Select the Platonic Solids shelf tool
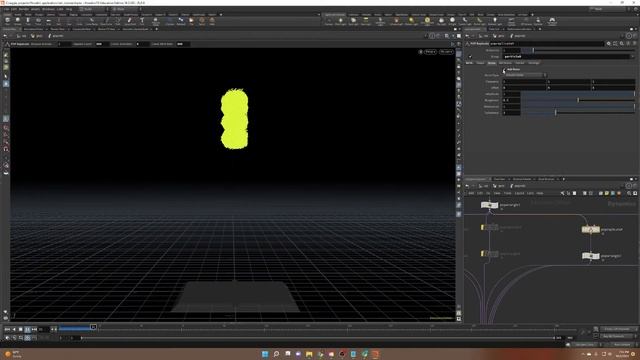Screen dimensions: 640x360 click(156, 21)
